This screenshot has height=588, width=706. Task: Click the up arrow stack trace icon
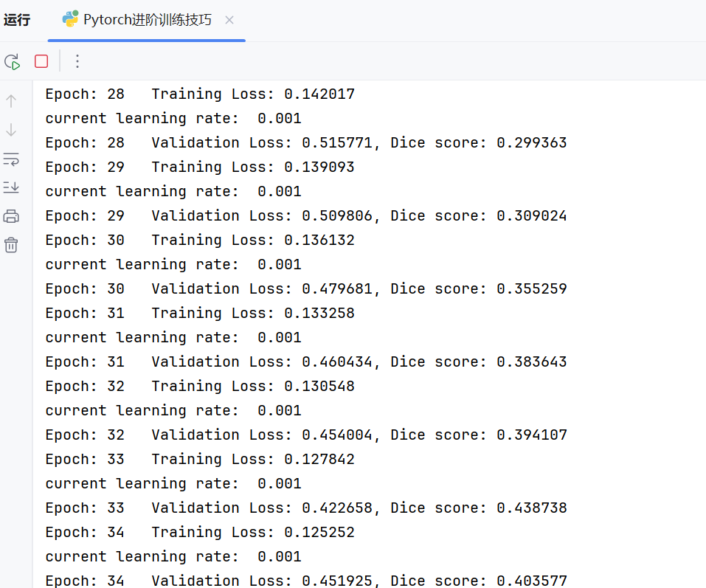pos(11,101)
